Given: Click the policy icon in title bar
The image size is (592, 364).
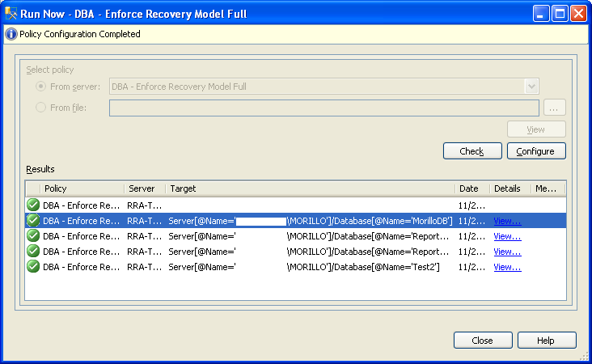Looking at the screenshot, I should point(11,14).
